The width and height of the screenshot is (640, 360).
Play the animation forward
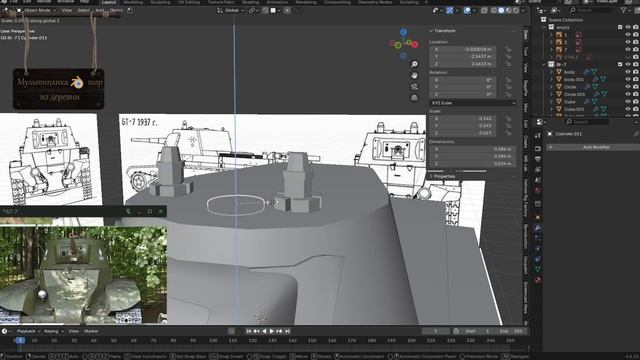(x=272, y=331)
